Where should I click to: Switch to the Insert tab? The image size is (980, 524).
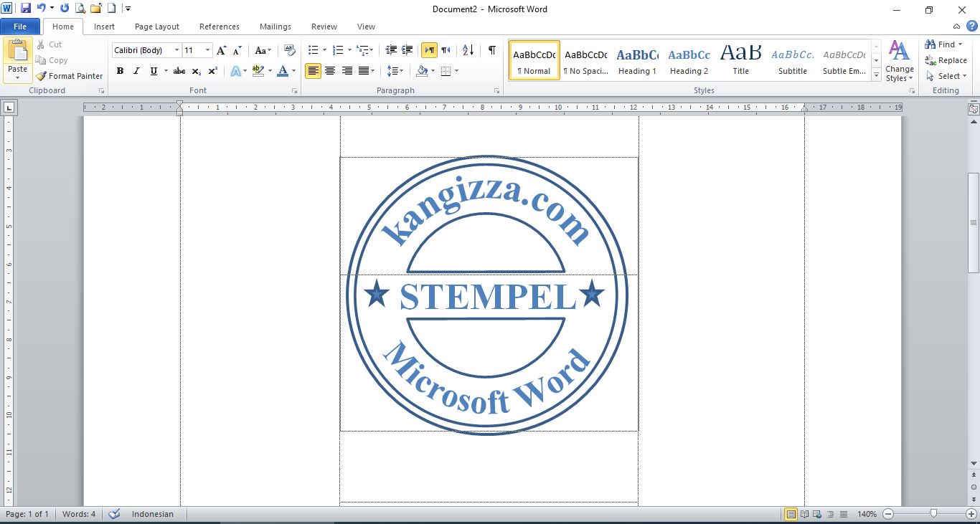[104, 27]
